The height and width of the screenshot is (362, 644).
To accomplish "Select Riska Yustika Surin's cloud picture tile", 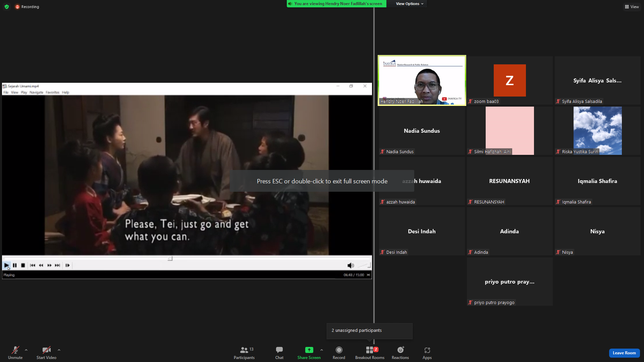I will tap(597, 131).
